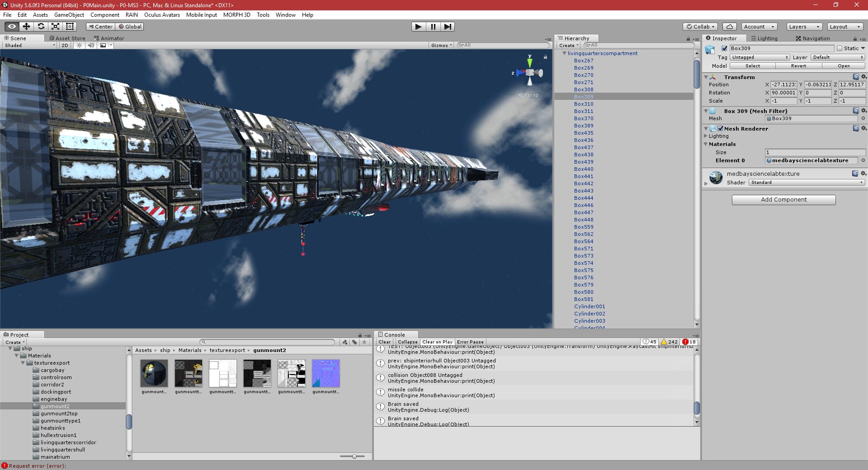Screen dimensions: 868x470
Task: Select Box310 in the Hierarchy
Action: click(x=584, y=104)
